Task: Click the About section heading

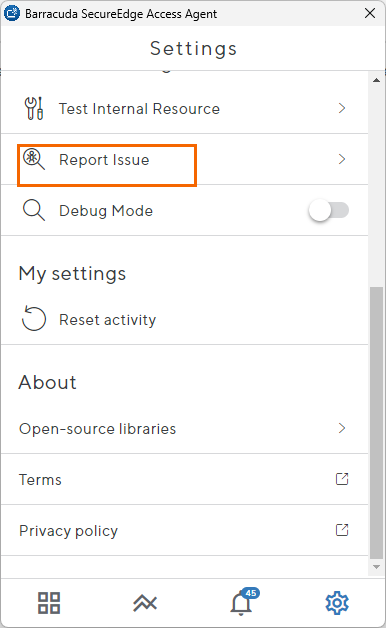Action: [x=47, y=382]
